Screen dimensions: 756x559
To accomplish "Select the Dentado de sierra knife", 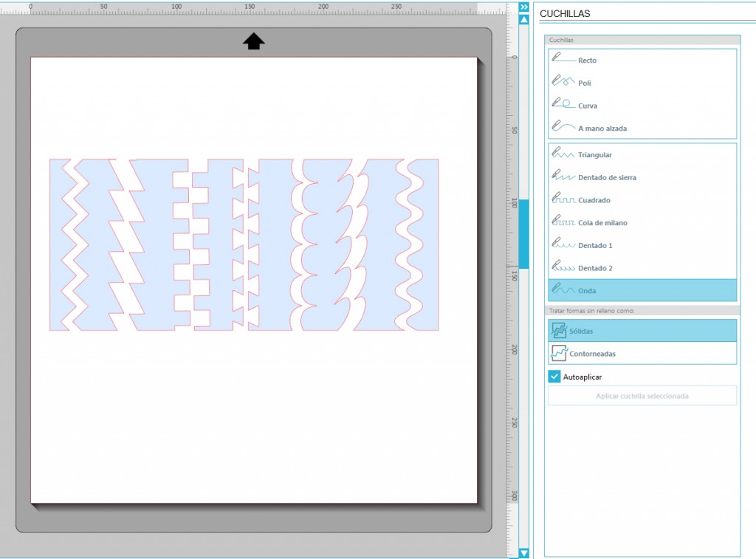I will coord(565,177).
